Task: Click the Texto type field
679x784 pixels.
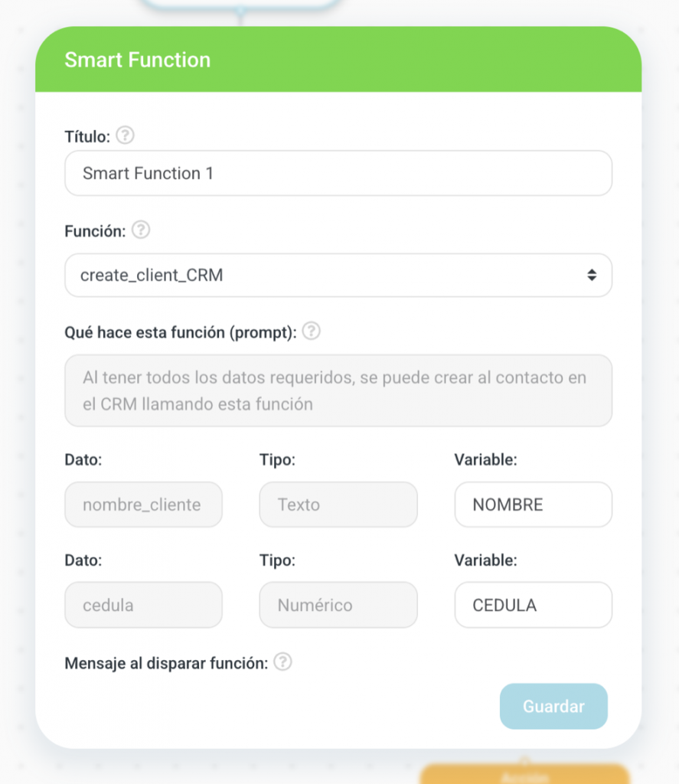Action: [x=338, y=505]
